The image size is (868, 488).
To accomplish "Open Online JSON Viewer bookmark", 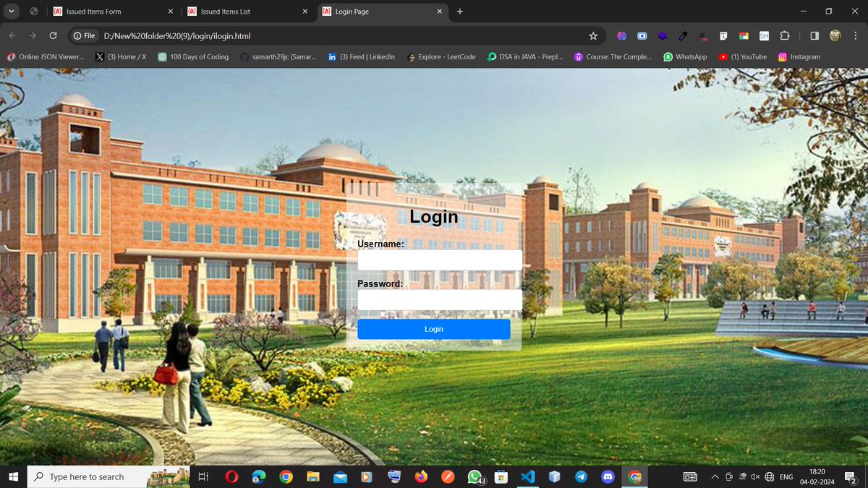I will (46, 56).
